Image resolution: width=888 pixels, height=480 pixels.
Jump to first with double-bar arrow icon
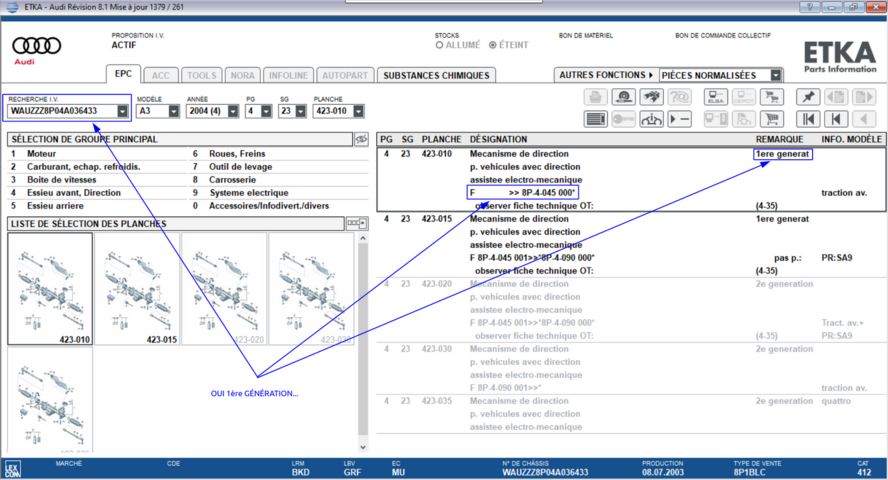[808, 119]
